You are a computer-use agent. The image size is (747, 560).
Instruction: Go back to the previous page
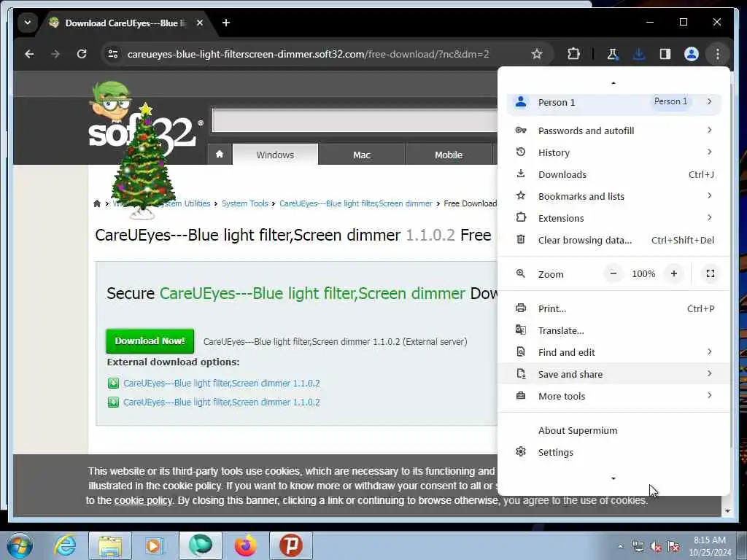(x=29, y=54)
